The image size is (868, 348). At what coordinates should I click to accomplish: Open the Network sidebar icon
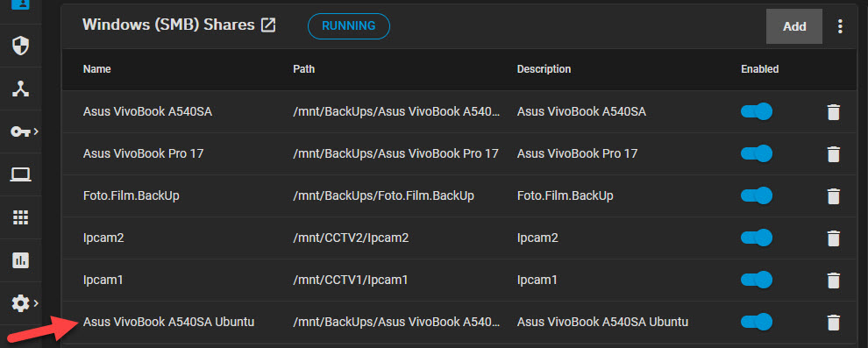click(20, 89)
